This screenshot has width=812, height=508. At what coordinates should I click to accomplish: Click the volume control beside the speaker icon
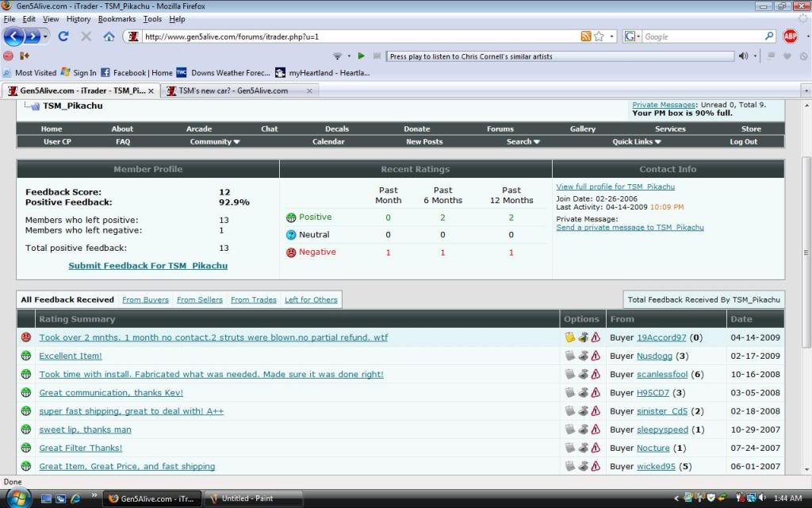pyautogui.click(x=754, y=56)
